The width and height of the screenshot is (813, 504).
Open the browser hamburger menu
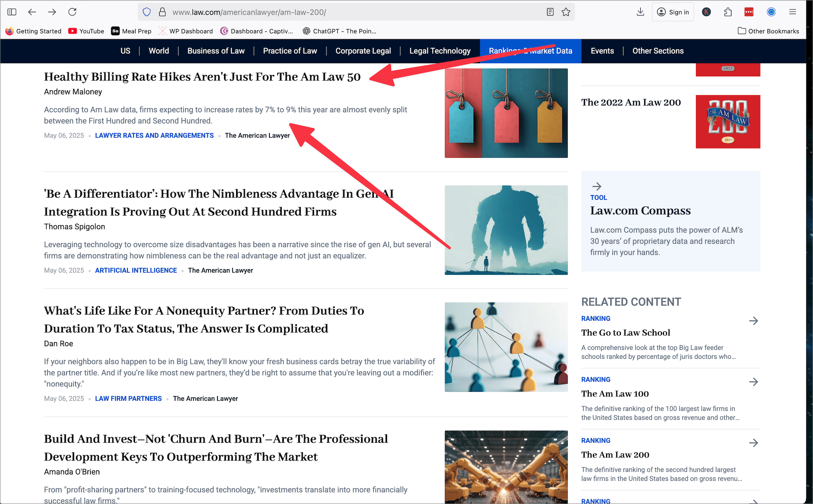click(792, 12)
